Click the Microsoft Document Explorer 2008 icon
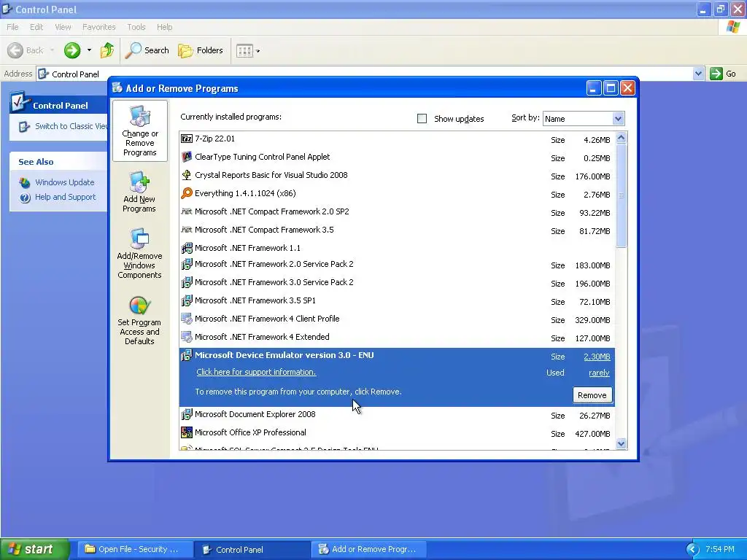This screenshot has height=560, width=747. (x=187, y=414)
